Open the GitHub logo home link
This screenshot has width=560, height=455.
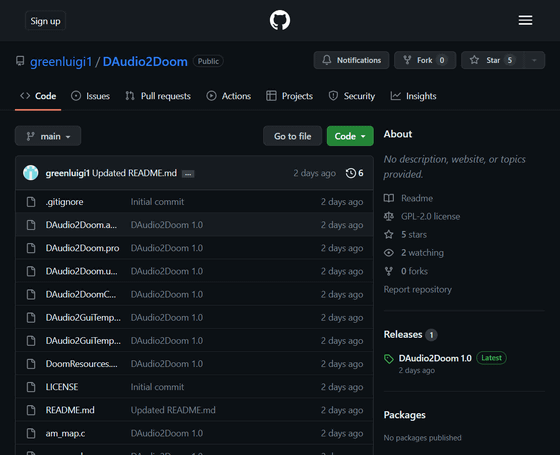(280, 20)
